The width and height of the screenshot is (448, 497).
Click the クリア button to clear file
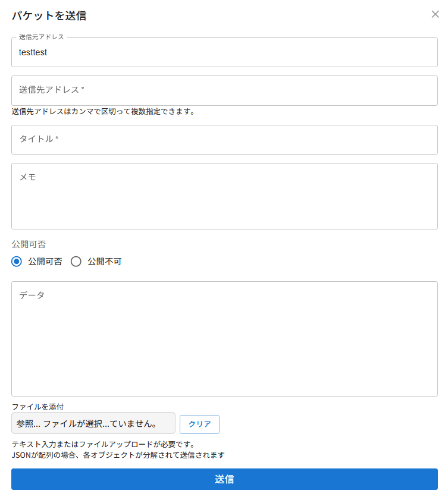point(199,423)
